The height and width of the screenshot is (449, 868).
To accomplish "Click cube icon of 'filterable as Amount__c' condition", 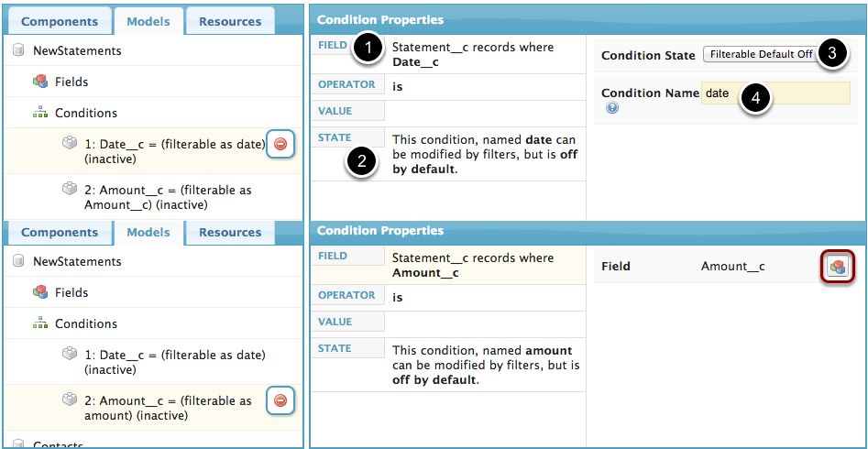I will click(x=70, y=189).
